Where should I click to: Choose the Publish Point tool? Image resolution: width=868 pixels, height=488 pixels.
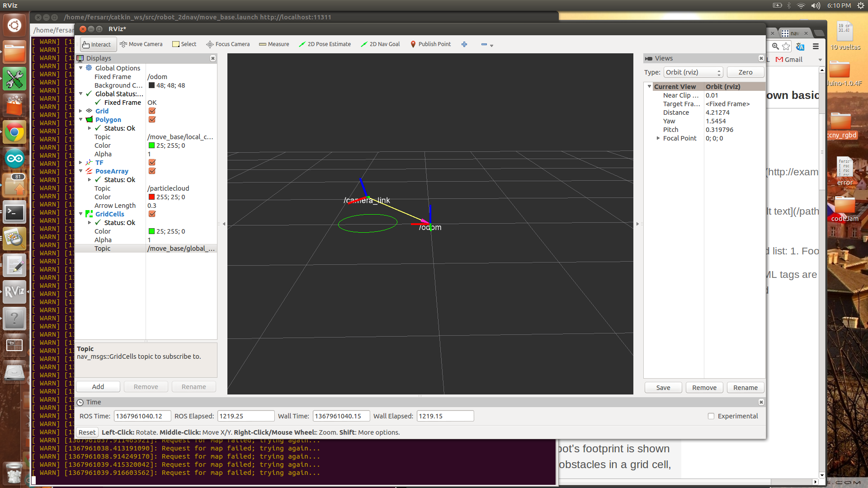[430, 44]
